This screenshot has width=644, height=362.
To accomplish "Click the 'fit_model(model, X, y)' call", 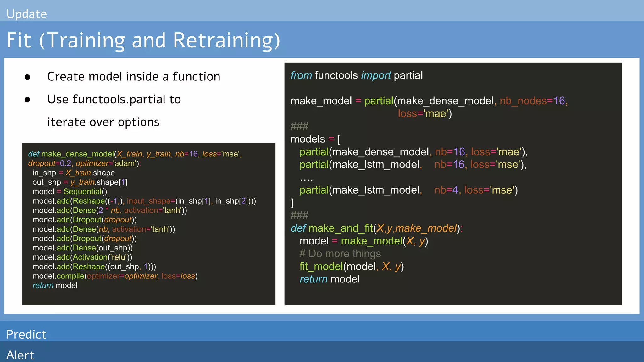I will pos(351,266).
